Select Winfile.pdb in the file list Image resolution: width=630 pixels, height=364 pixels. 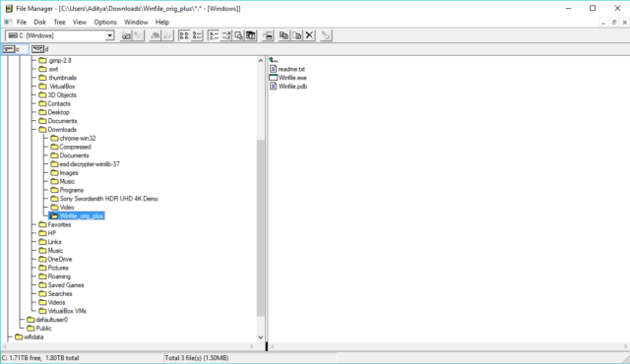(288, 87)
